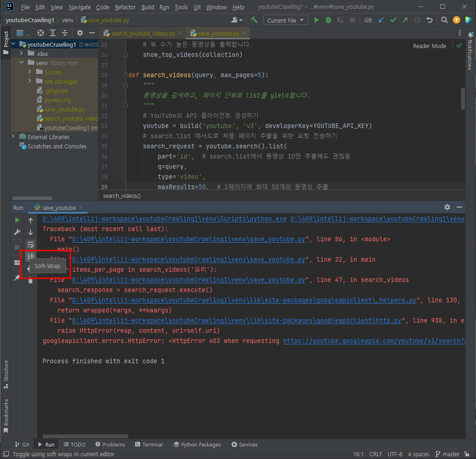
Task: Click the master git branch widget
Action: point(447,454)
